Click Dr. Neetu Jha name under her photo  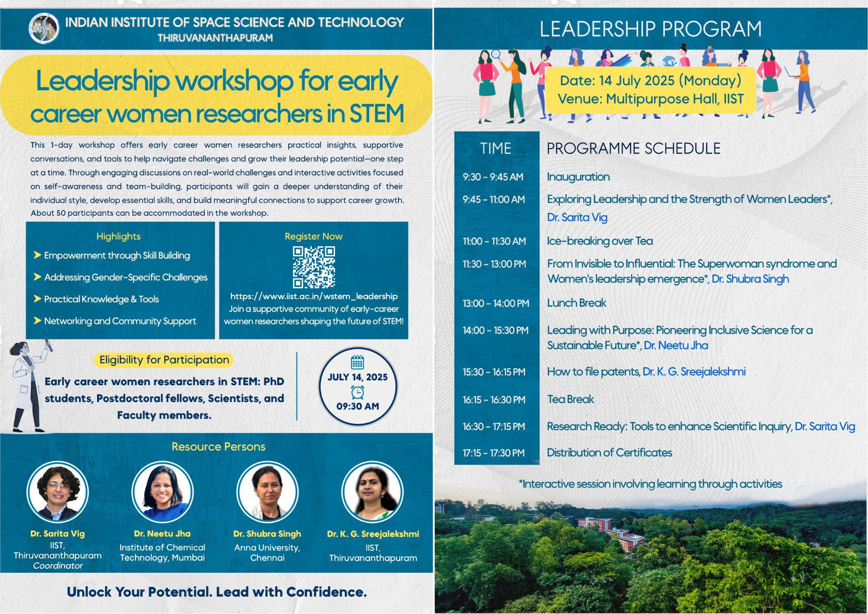point(162,534)
